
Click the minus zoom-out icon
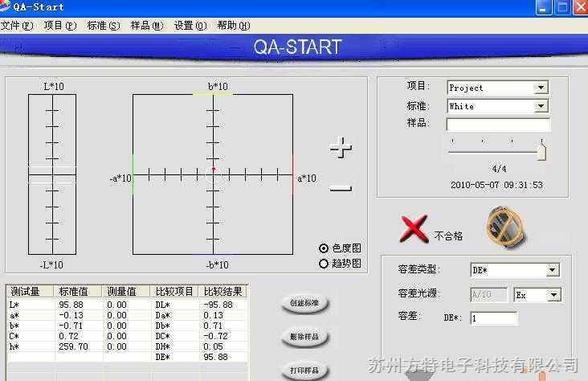341,188
